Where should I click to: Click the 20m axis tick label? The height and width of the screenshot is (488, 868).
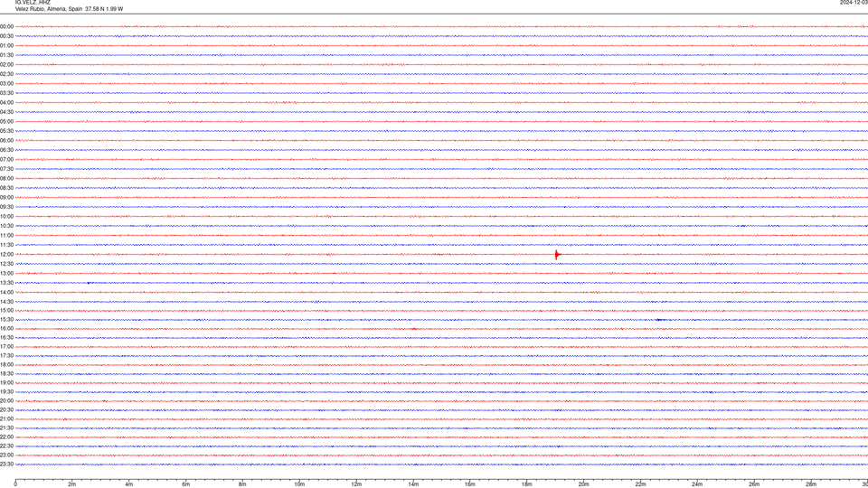[583, 484]
